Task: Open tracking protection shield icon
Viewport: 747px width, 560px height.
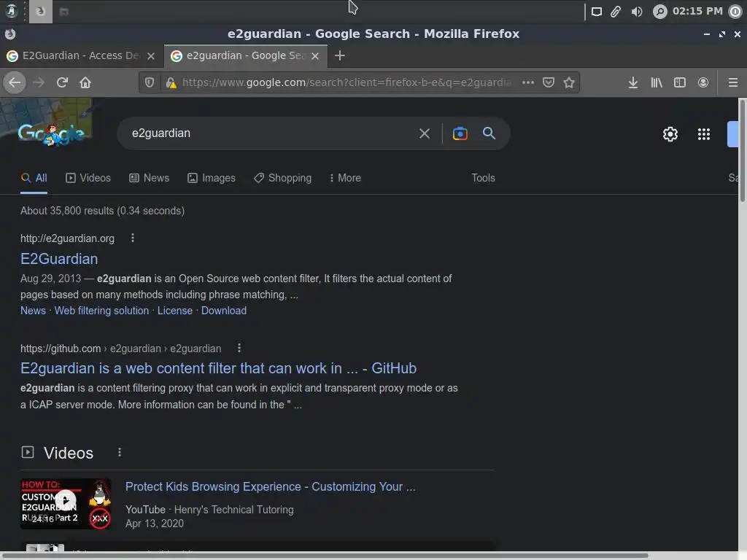Action: point(150,82)
